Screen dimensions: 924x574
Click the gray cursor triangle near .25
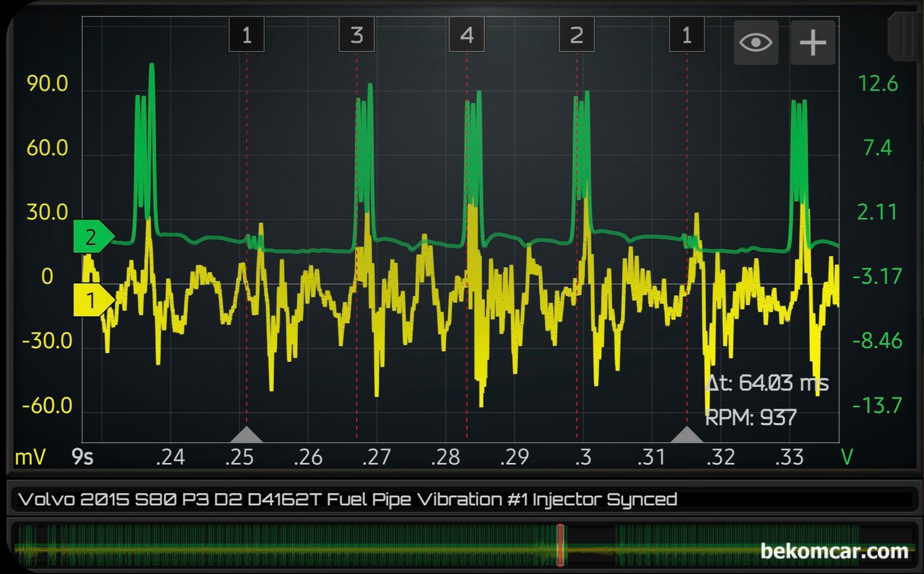click(247, 435)
